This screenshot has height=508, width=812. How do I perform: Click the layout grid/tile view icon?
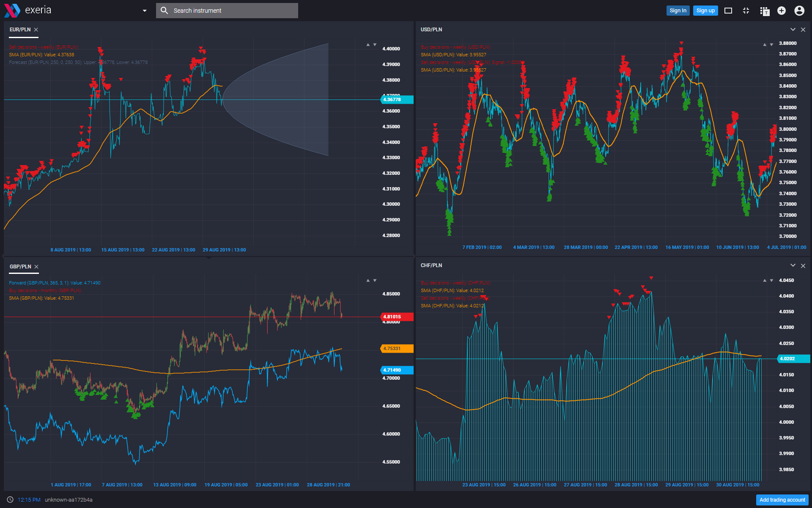pos(764,10)
